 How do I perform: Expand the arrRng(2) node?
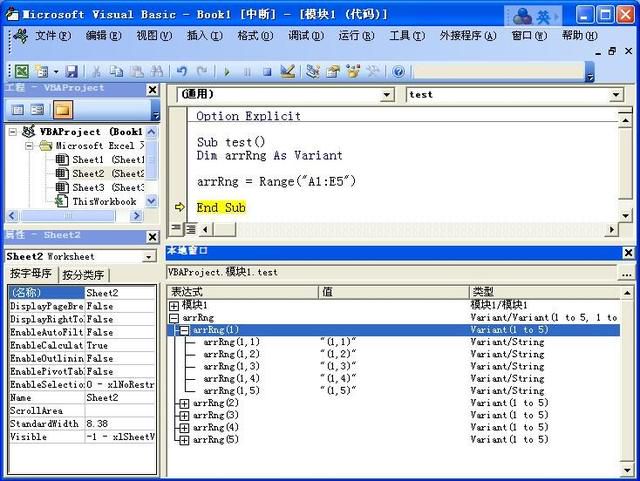tap(184, 403)
